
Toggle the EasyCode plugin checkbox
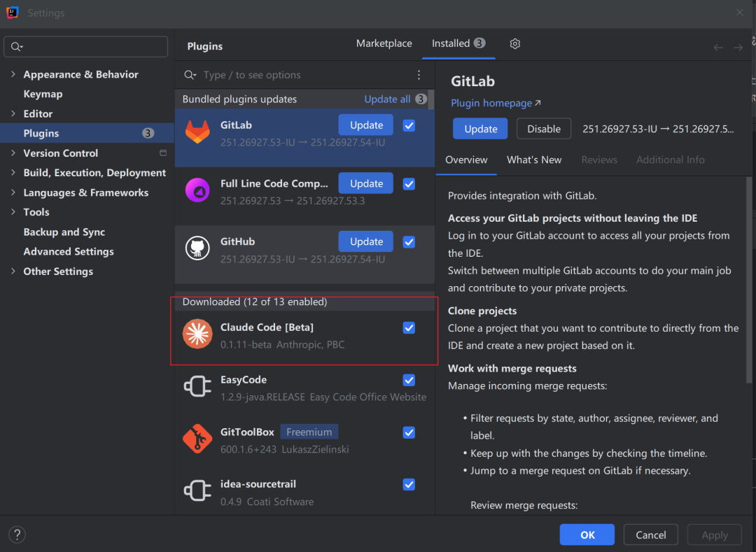coord(409,381)
